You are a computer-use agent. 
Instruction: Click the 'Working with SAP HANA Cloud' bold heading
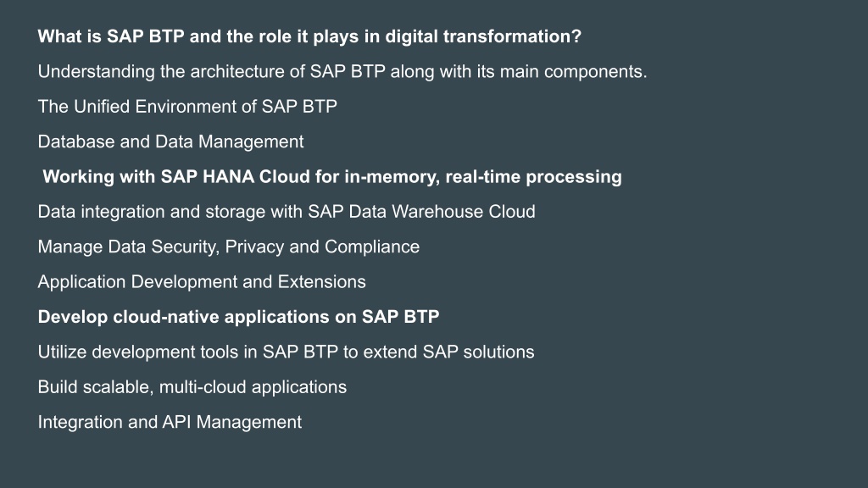pyautogui.click(x=332, y=177)
